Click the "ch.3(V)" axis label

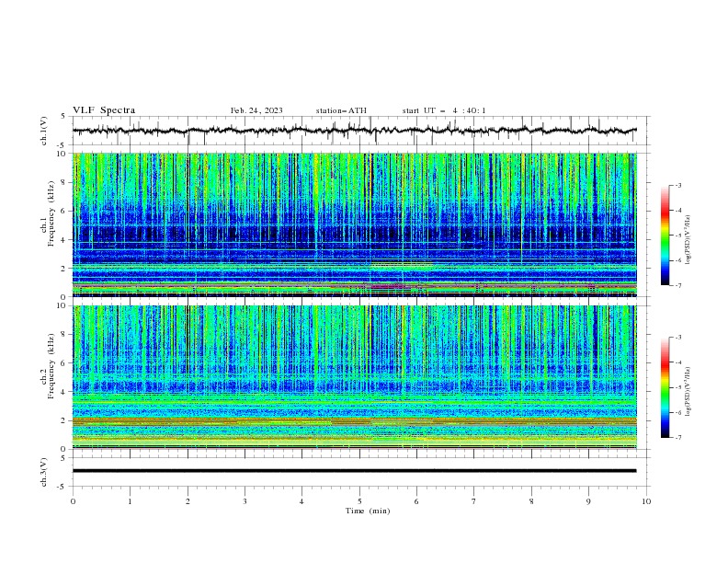pyautogui.click(x=44, y=472)
